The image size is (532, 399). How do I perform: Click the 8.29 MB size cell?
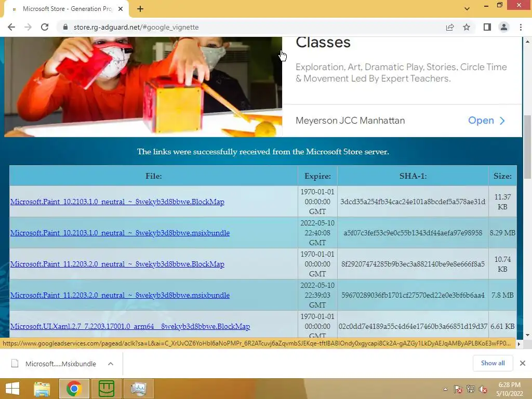[x=502, y=233]
